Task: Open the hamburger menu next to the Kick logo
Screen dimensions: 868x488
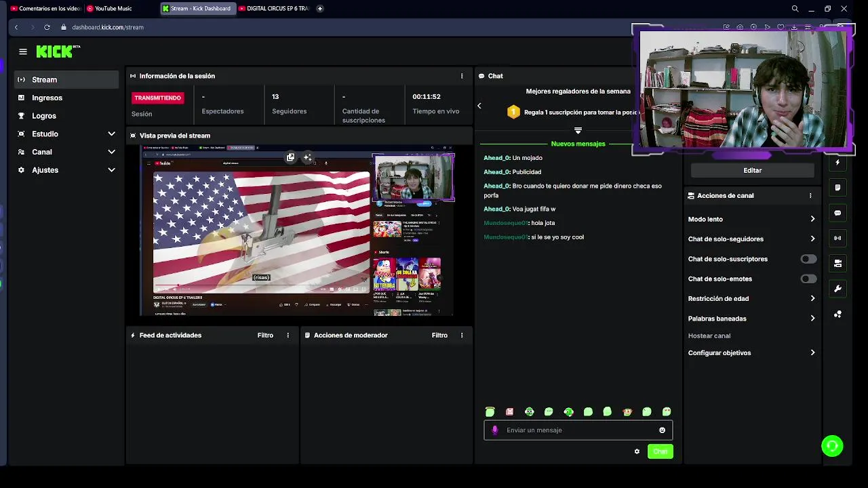Action: pyautogui.click(x=23, y=52)
